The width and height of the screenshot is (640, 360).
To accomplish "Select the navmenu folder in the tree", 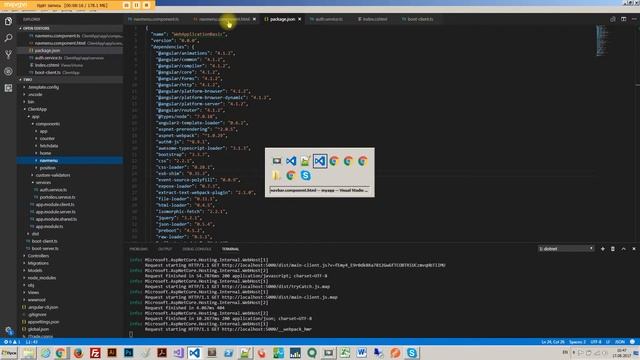I will (x=69, y=160).
